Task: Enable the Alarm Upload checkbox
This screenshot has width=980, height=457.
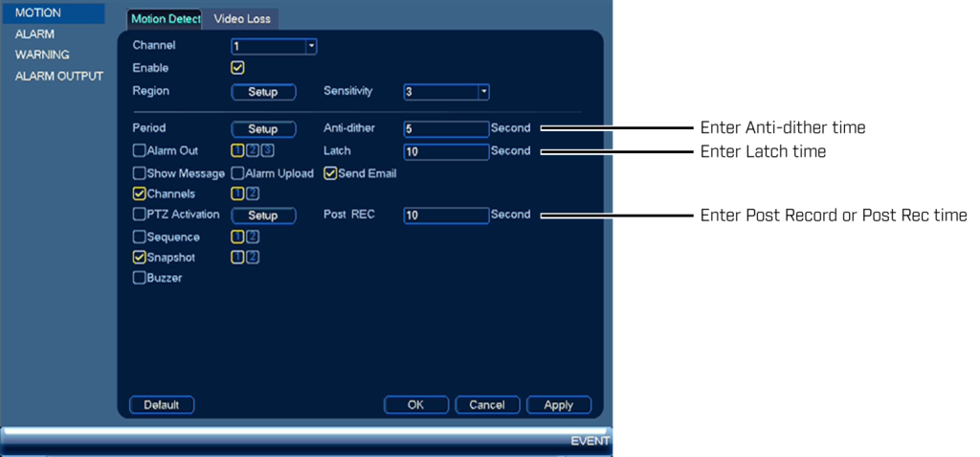Action: point(238,173)
